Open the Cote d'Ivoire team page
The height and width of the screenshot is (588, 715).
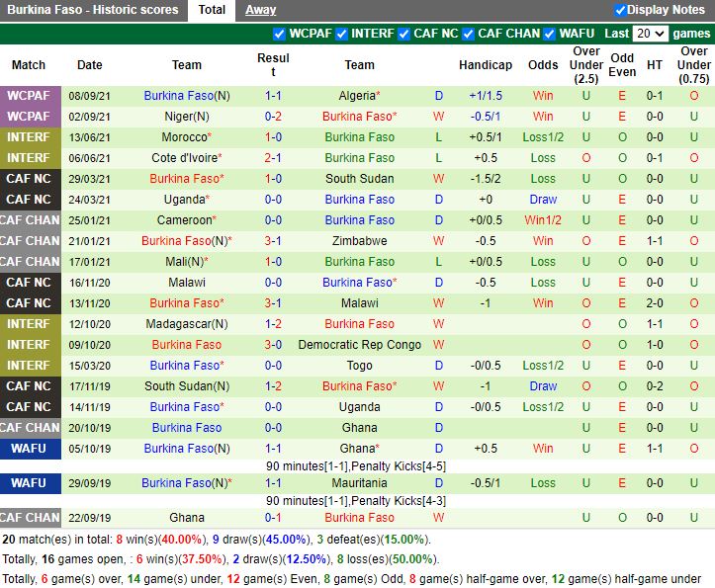coord(185,158)
